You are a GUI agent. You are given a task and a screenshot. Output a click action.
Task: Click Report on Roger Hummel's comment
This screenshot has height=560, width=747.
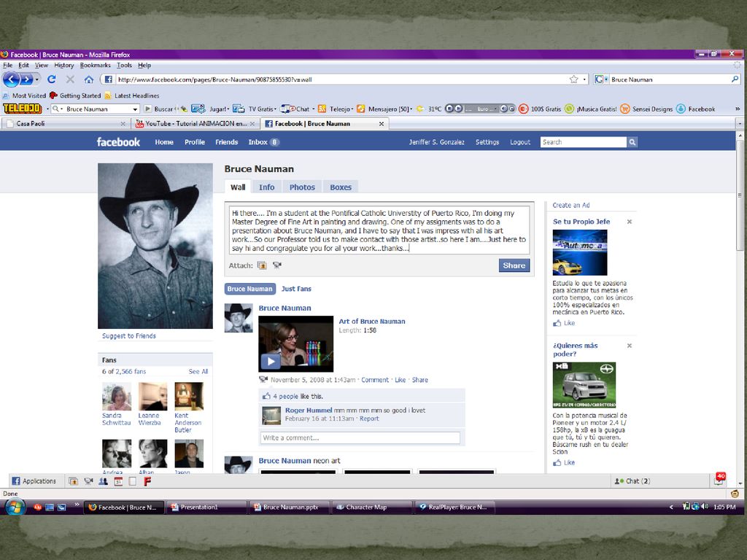pos(369,419)
